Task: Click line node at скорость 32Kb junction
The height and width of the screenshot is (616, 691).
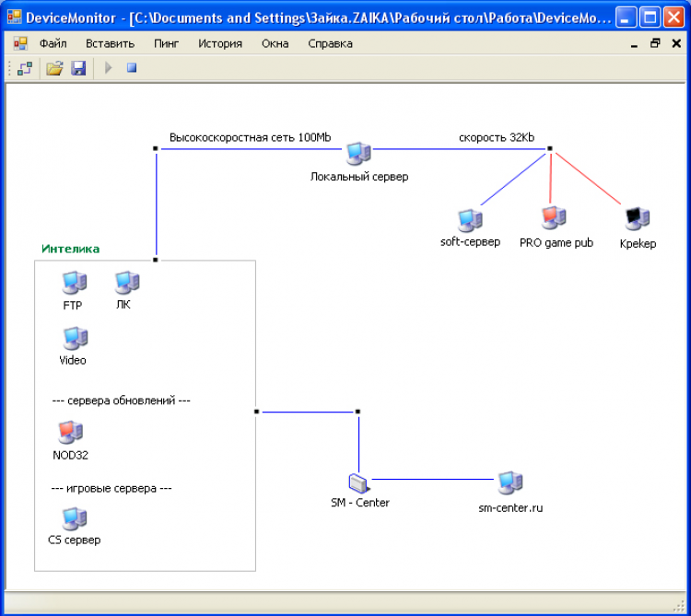Action: click(549, 148)
